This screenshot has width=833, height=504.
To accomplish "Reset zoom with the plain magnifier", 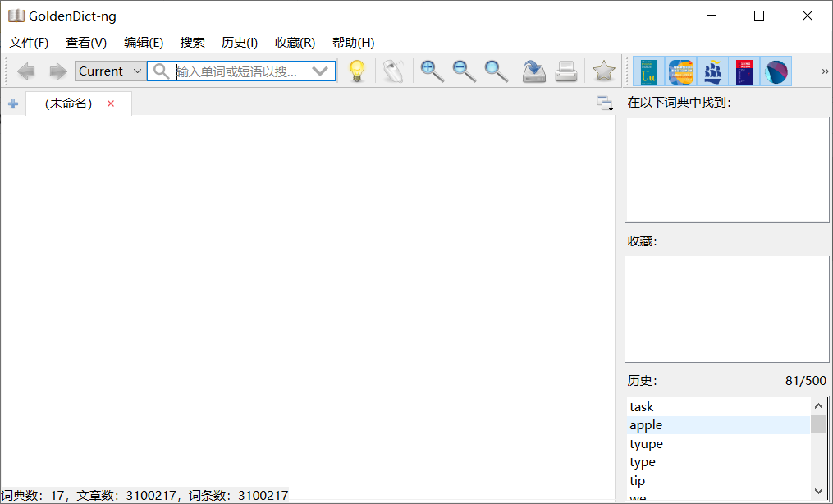I will [497, 71].
